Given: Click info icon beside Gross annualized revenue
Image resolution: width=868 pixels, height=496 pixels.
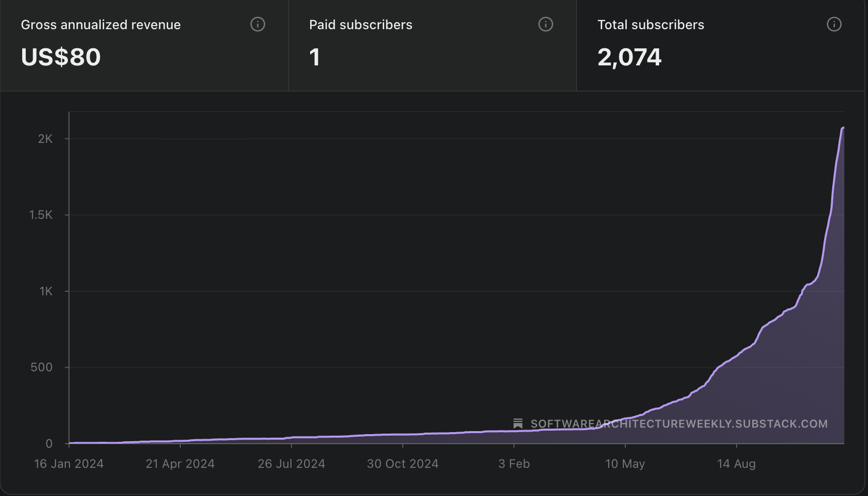Looking at the screenshot, I should pos(258,24).
